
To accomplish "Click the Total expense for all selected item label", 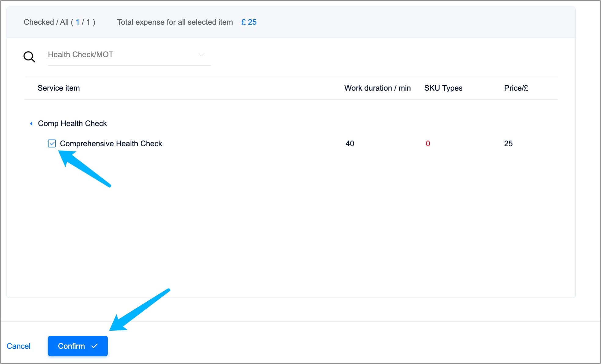I will (175, 22).
